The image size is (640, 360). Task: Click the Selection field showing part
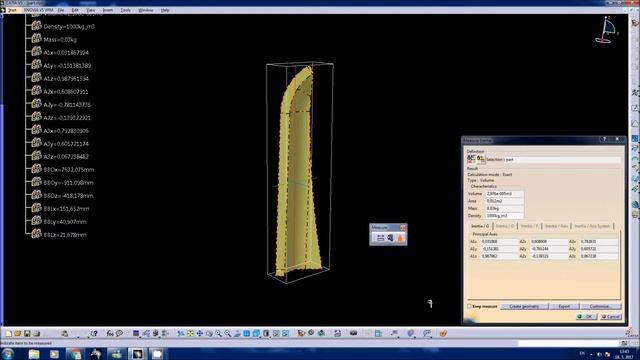[562, 160]
